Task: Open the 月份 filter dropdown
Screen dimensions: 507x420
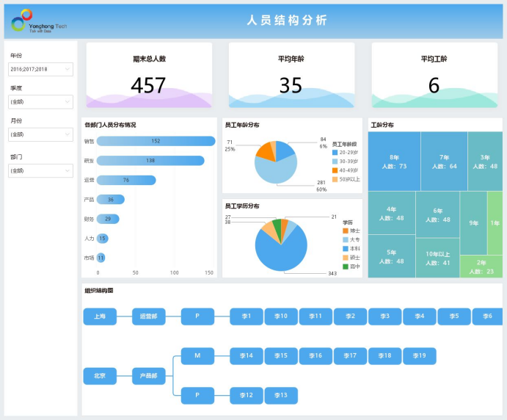Action: point(40,134)
